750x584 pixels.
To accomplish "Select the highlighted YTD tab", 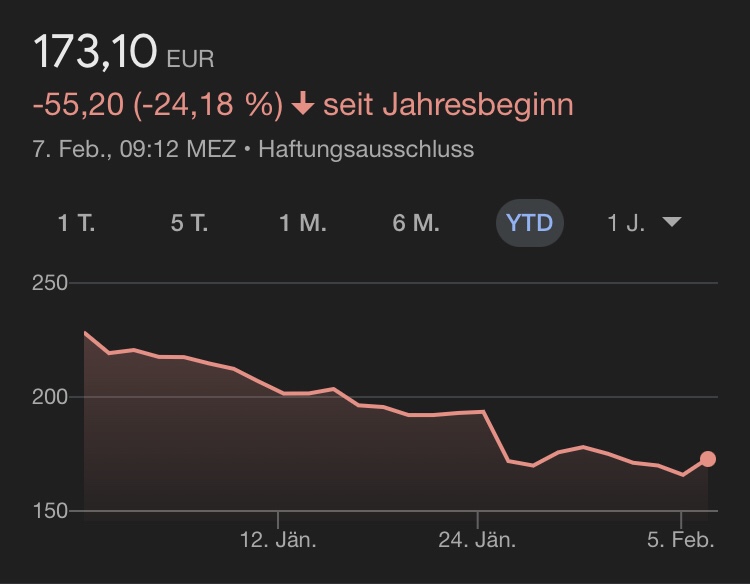I will pyautogui.click(x=529, y=222).
